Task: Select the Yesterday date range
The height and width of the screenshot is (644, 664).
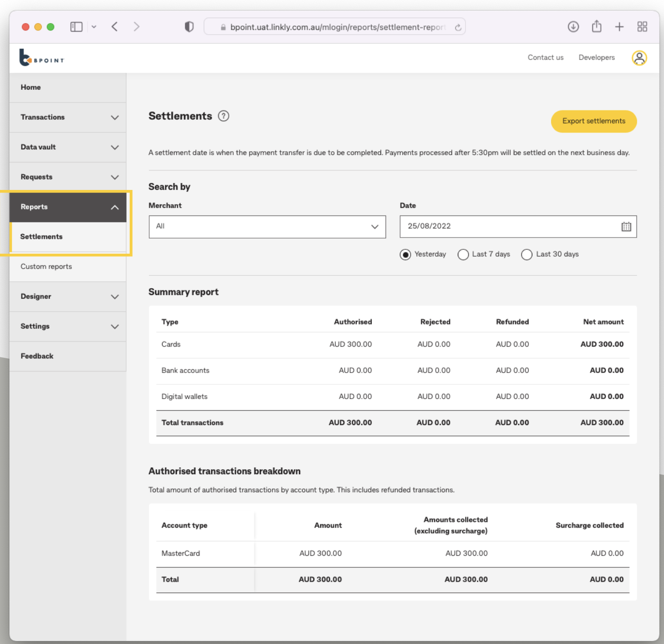Action: coord(405,254)
